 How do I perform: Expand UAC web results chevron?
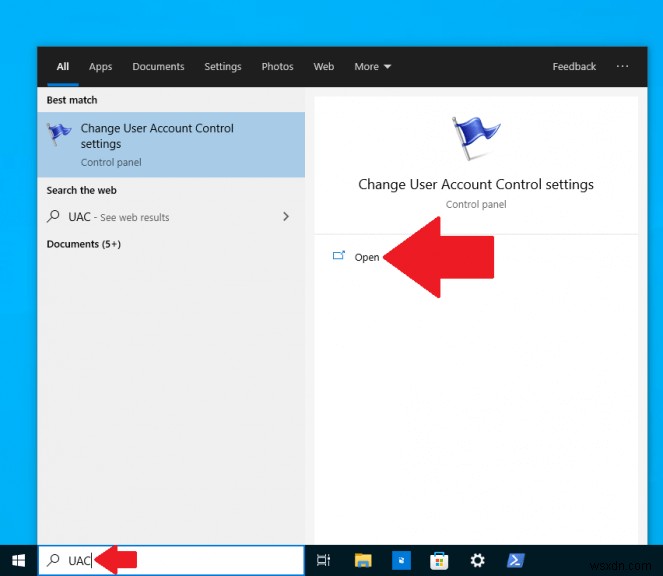286,217
